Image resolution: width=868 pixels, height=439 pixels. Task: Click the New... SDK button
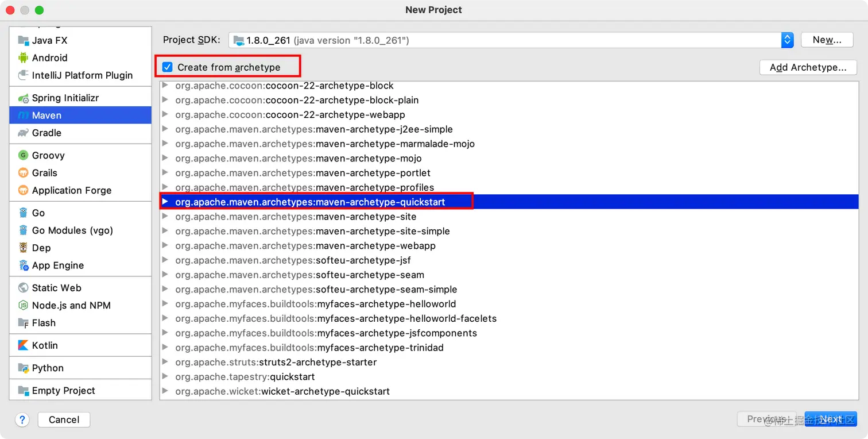[x=827, y=40]
